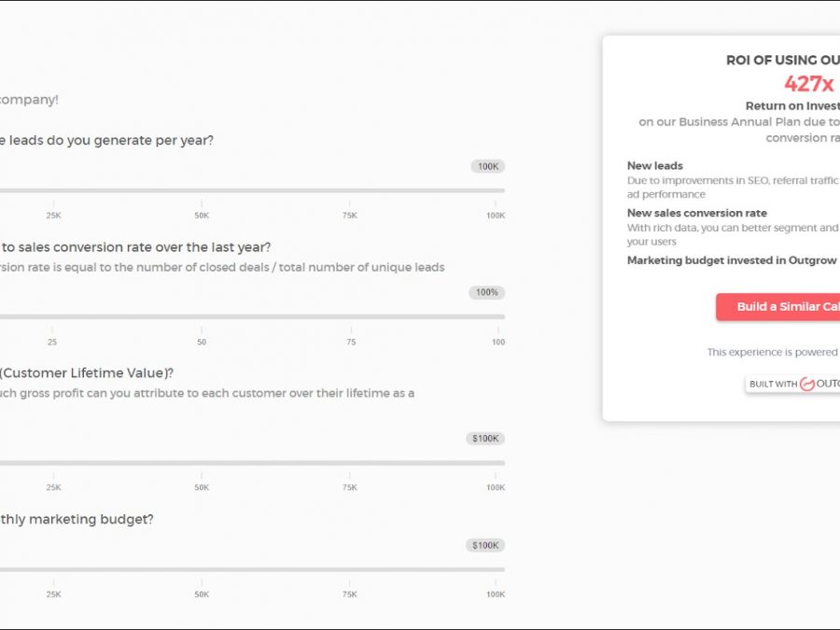Click the 75K tick on marketing budget slider
The height and width of the screenshot is (630, 840).
(x=350, y=595)
